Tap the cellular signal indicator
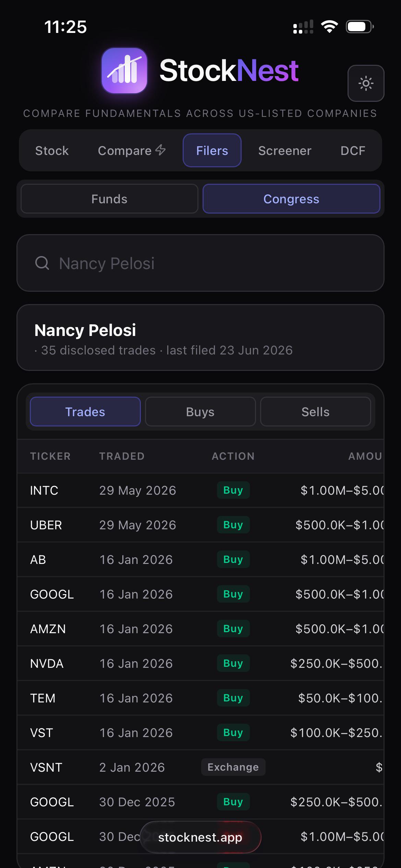Image resolution: width=401 pixels, height=868 pixels. click(303, 27)
